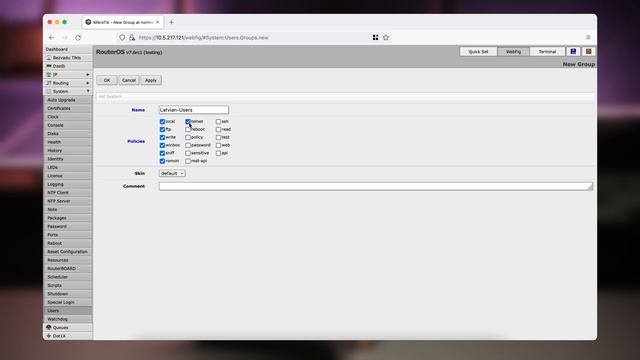The image size is (640, 360).
Task: Uncheck the ftp policy checkbox
Action: pos(162,129)
